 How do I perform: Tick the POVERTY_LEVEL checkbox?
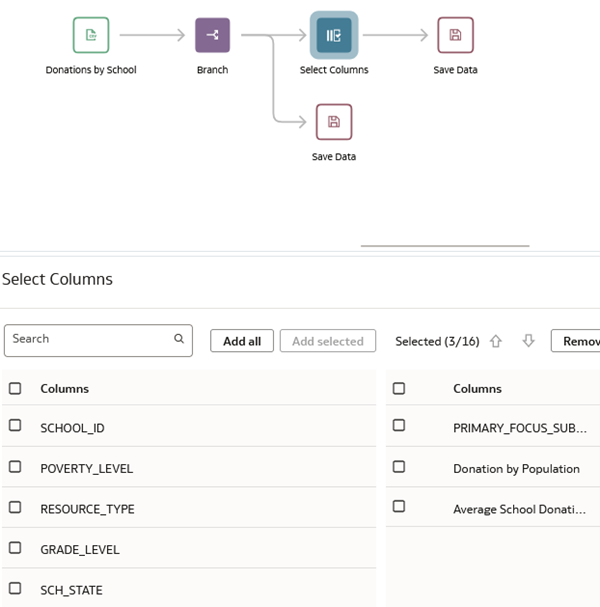point(15,467)
